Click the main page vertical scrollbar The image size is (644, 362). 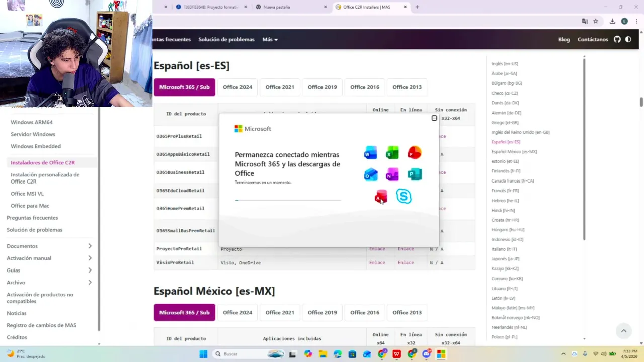641,102
